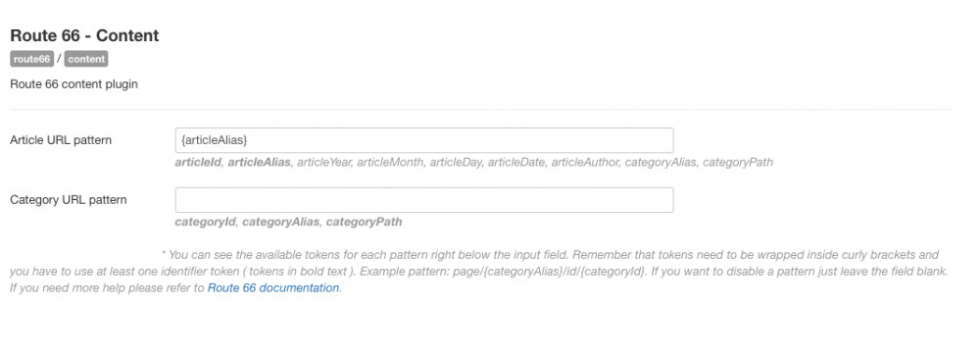Click bold categoryPath under Category URL pattern
The height and width of the screenshot is (356, 980).
click(x=364, y=222)
